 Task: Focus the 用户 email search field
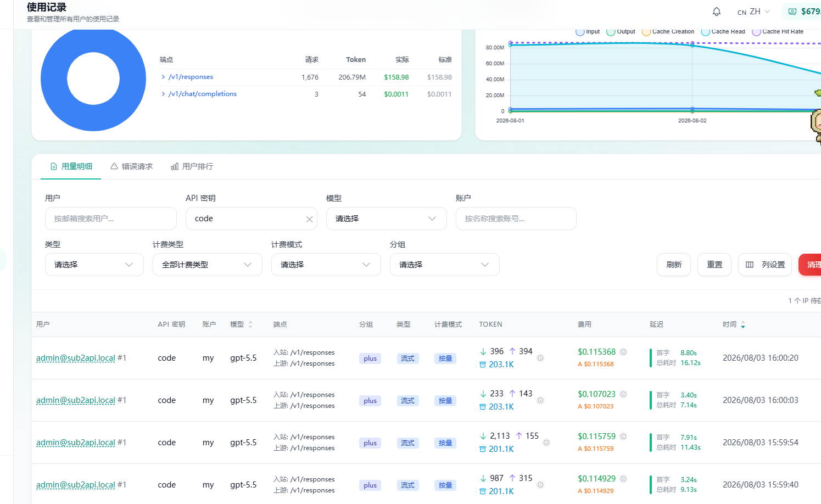point(111,219)
